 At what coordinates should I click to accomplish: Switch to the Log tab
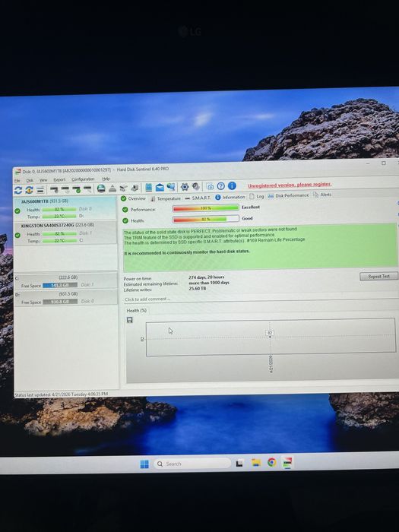pos(257,196)
